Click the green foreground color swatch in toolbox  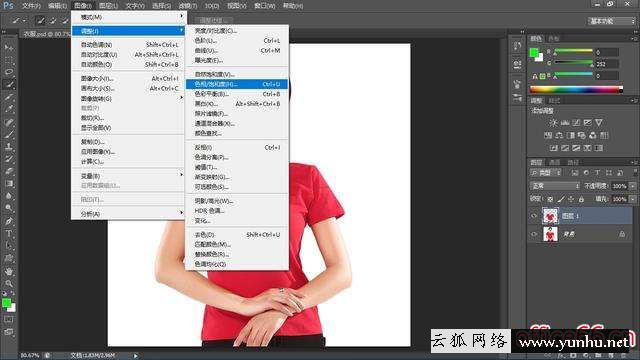coord(6,303)
